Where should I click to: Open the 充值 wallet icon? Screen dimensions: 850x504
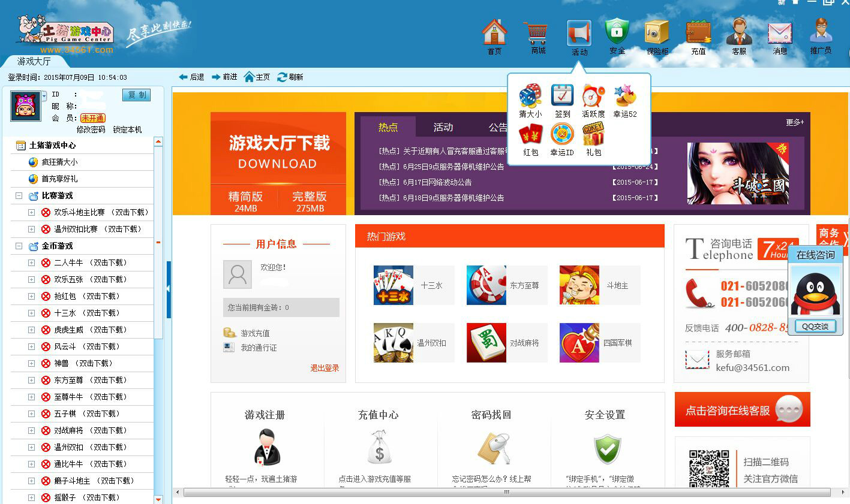[x=698, y=34]
